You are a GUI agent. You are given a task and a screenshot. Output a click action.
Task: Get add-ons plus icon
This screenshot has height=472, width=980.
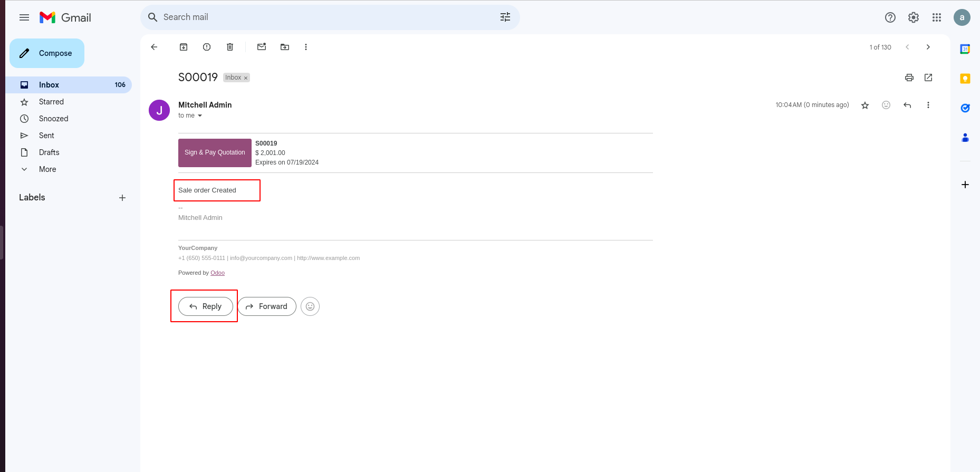coord(965,185)
